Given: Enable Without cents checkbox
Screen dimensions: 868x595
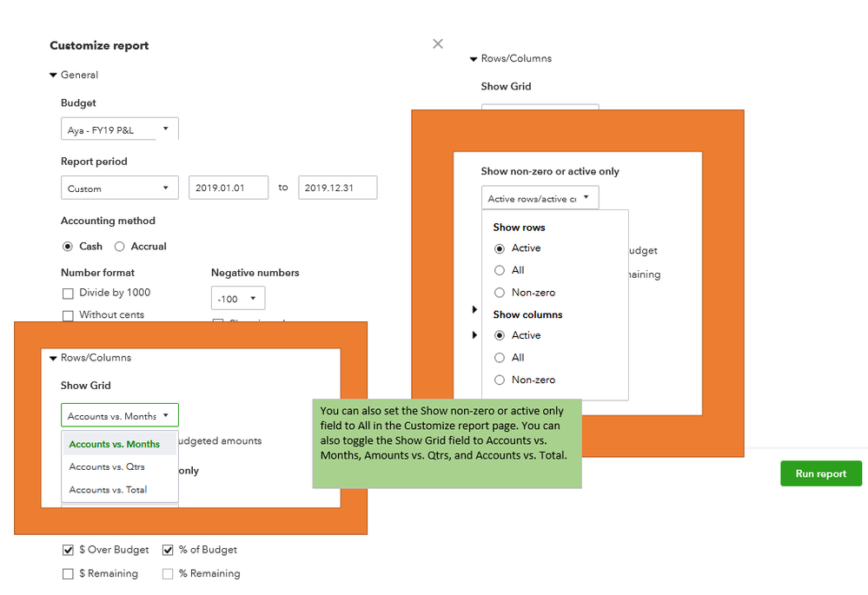Looking at the screenshot, I should click(68, 315).
